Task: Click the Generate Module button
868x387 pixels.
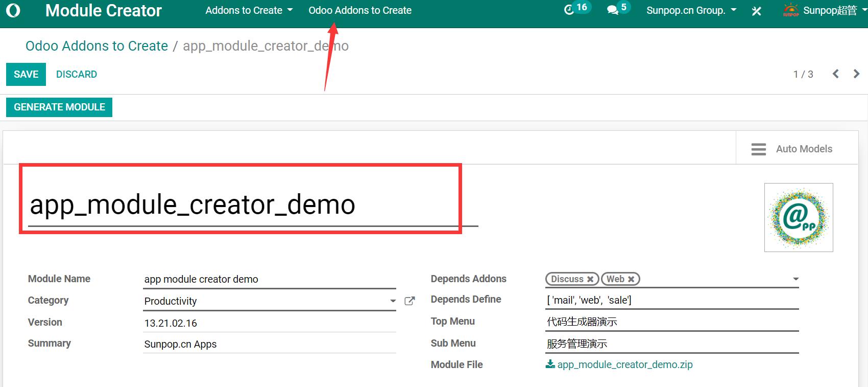Action: click(x=59, y=107)
